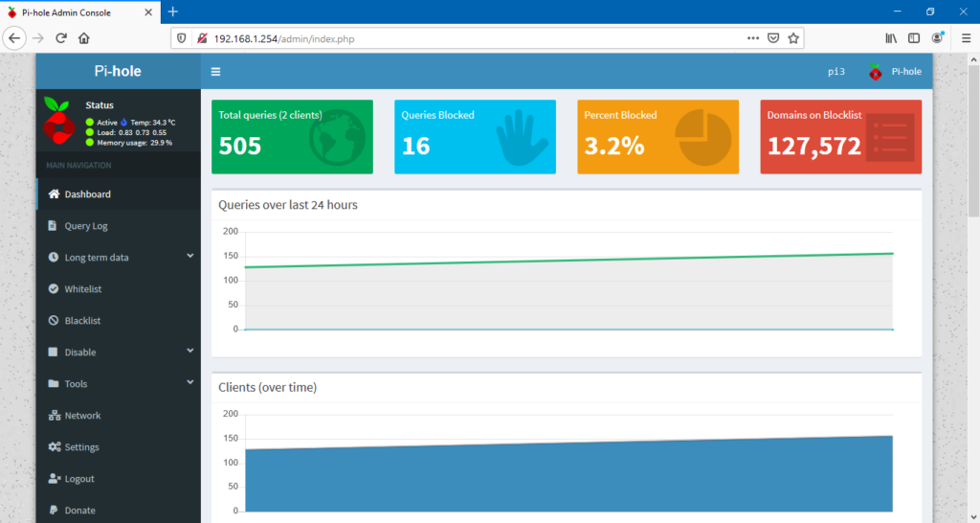Click the browser home icon
The image size is (980, 523).
pos(84,38)
